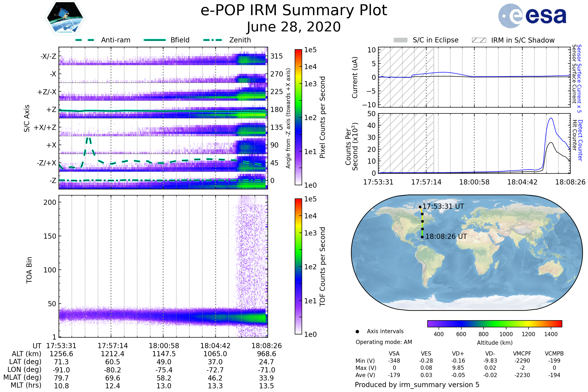The width and height of the screenshot is (588, 392).
Task: Click the Pixel Counts per Second colorbar
Action: point(298,117)
